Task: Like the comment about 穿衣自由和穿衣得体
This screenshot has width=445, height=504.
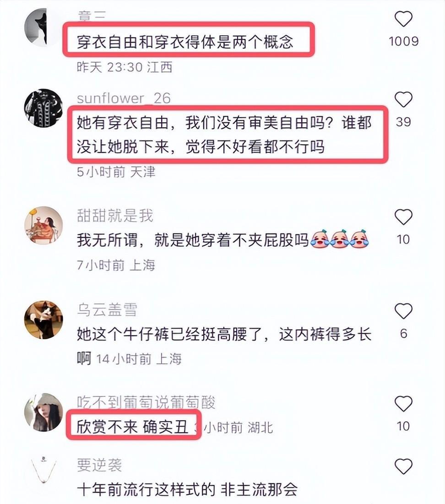Action: tap(403, 19)
